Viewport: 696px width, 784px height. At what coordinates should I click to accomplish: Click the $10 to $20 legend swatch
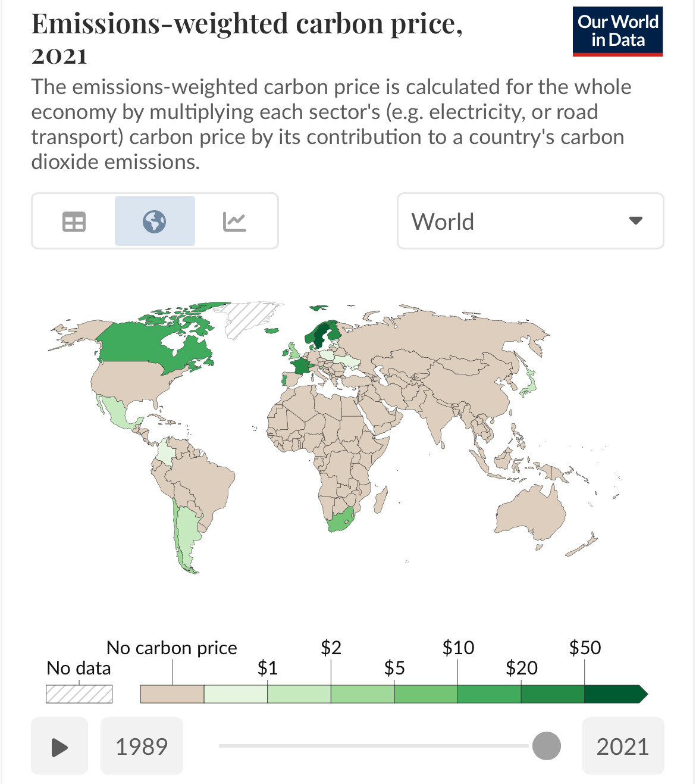(x=489, y=694)
